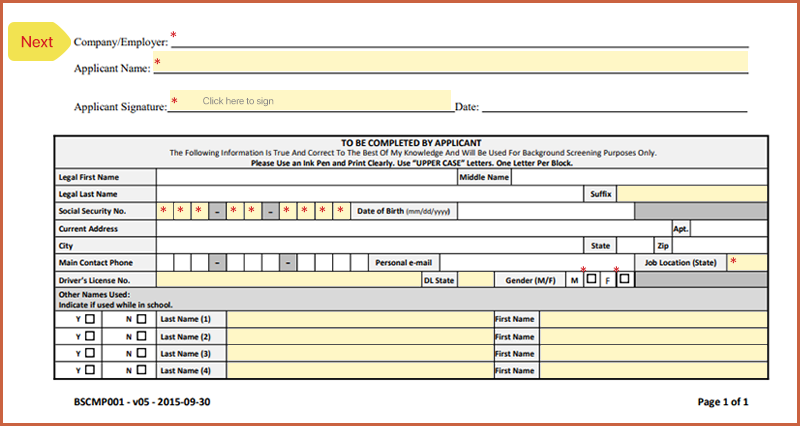The height and width of the screenshot is (426, 800).
Task: Check the F gender checkbox
Action: click(x=624, y=279)
